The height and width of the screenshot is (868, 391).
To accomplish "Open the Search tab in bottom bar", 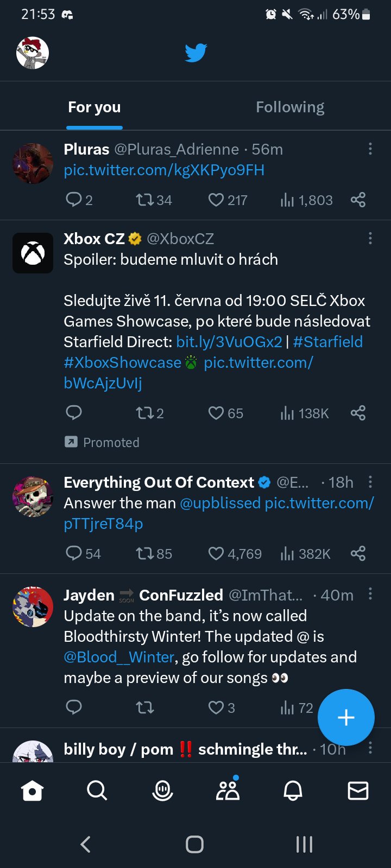I will (97, 790).
